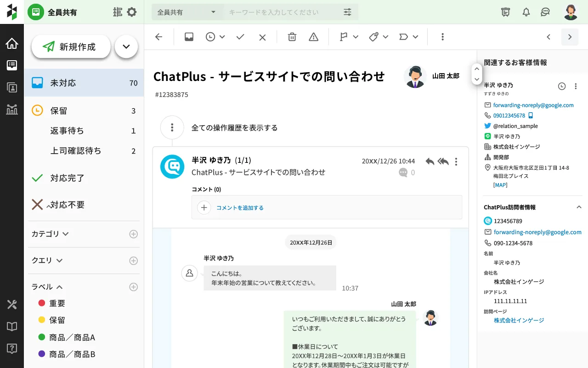Go to next ticket with right arrow
Viewport: 588px width, 368px height.
(x=570, y=37)
